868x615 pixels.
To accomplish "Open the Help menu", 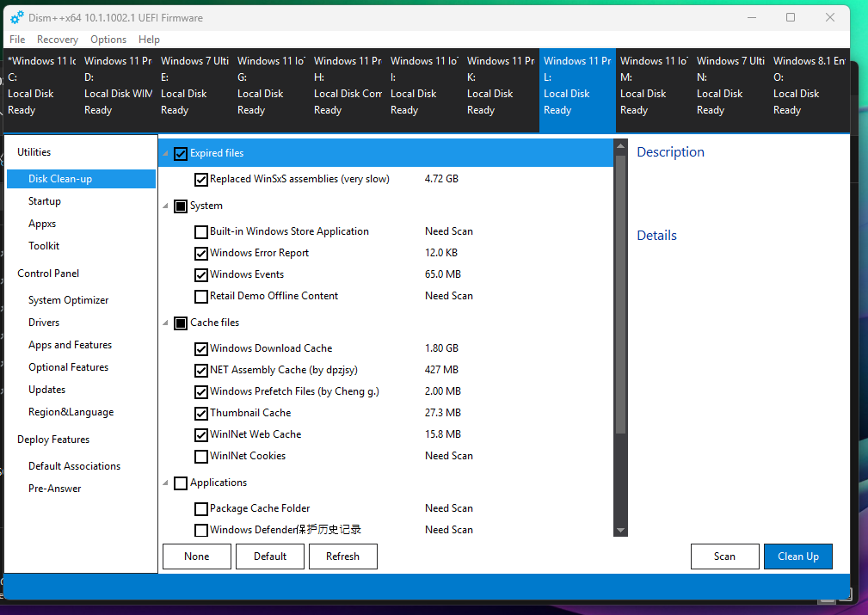I will coord(149,40).
